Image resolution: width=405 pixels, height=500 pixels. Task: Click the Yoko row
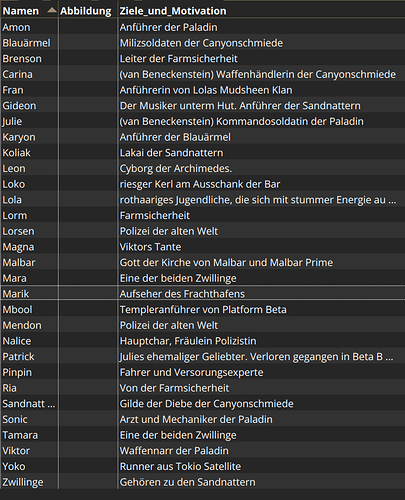[202, 466]
